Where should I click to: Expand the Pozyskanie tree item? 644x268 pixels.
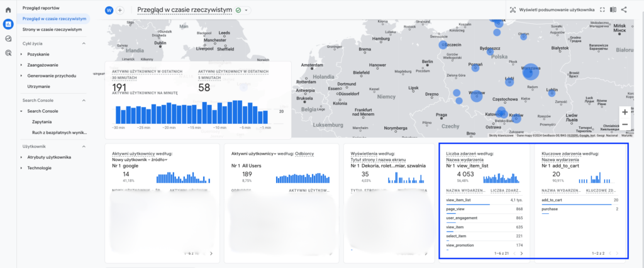tap(21, 54)
